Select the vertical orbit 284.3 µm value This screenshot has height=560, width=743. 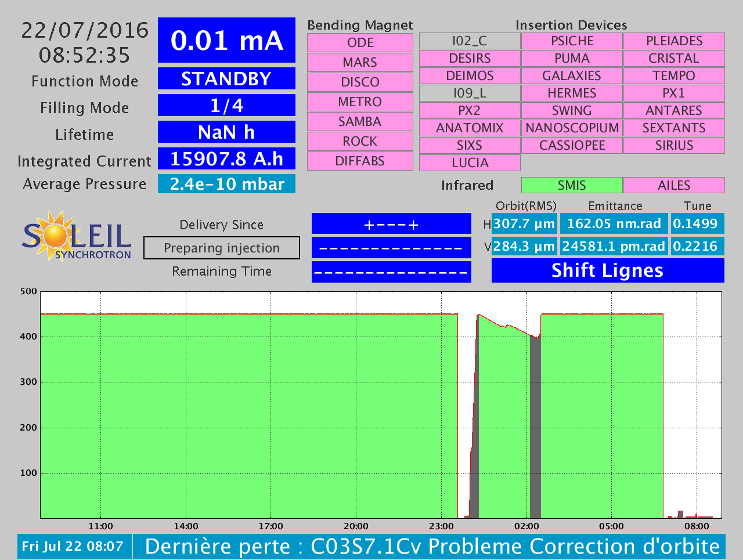click(x=524, y=246)
